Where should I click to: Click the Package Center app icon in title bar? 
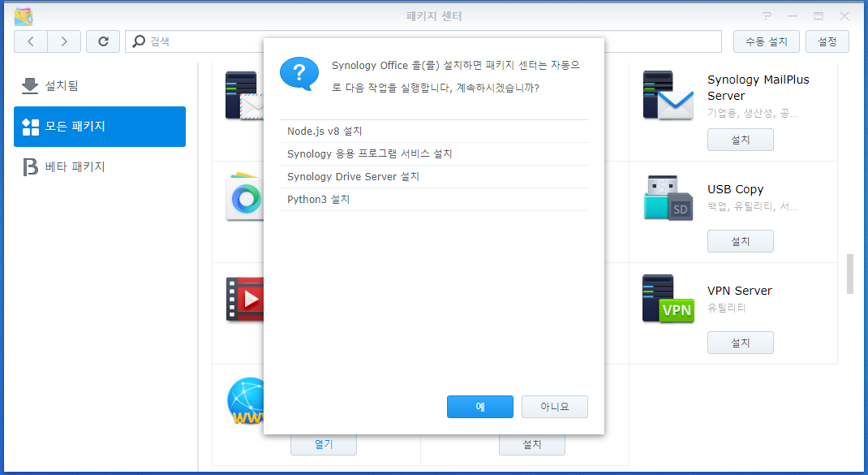click(24, 16)
